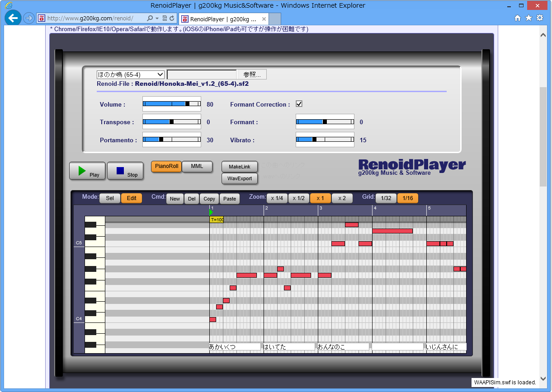Click the Volume value "80"
Screen dimensions: 552x392
pos(210,104)
